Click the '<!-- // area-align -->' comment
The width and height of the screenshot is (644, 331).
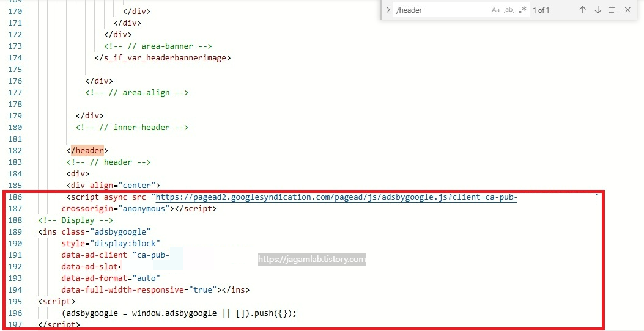point(137,93)
